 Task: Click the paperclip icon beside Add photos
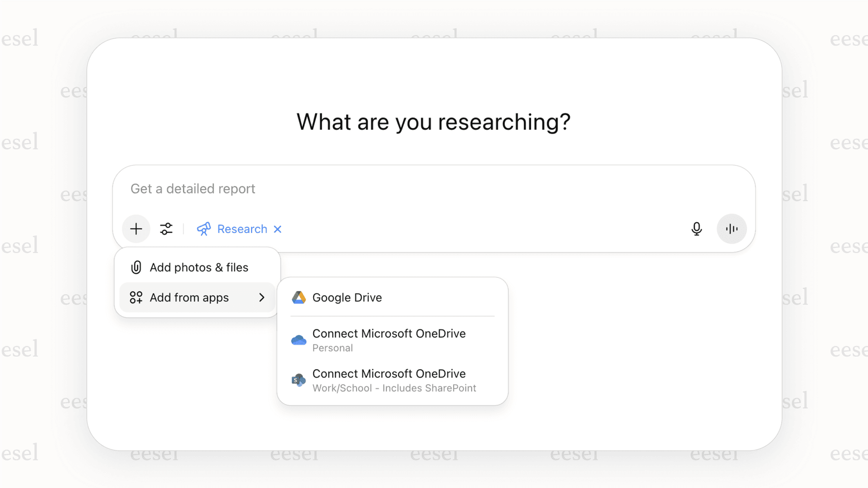coord(136,267)
